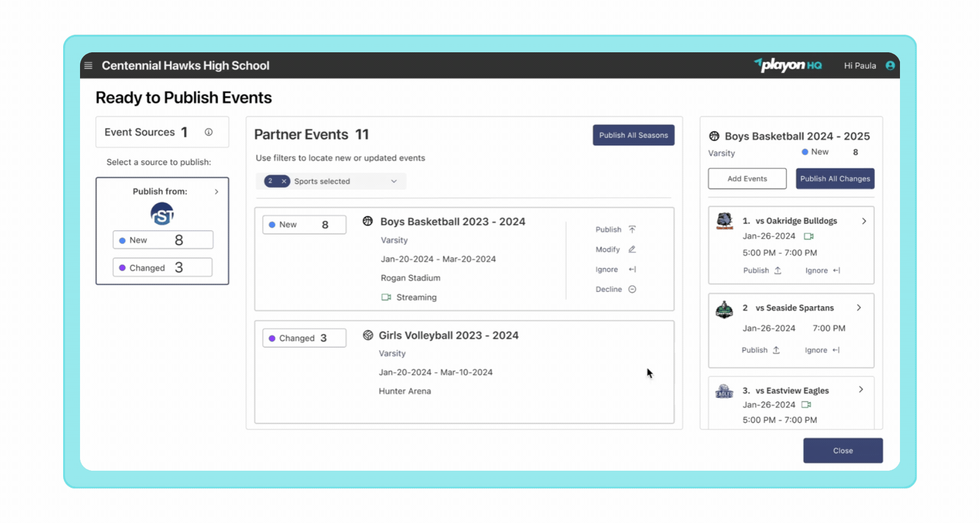
Task: Click Decline icon for Boys Basketball season
Action: click(632, 289)
